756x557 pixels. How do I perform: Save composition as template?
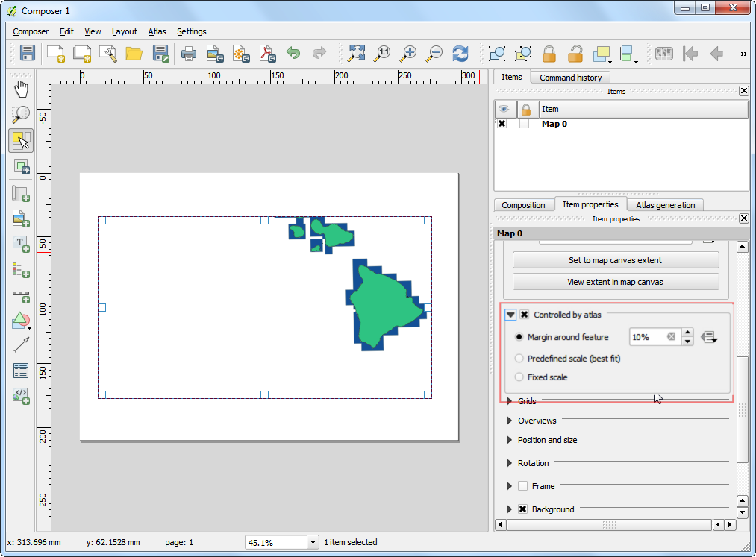point(160,53)
